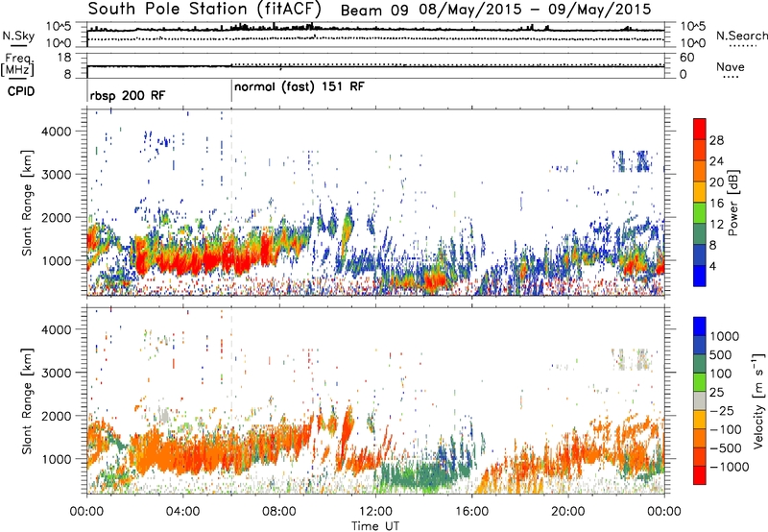Click the 500 label on Velocity colorbar
The height and width of the screenshot is (532, 768).
click(719, 355)
